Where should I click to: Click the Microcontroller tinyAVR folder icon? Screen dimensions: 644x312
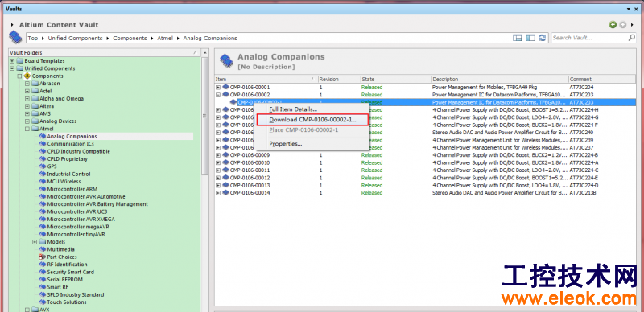[x=43, y=235]
